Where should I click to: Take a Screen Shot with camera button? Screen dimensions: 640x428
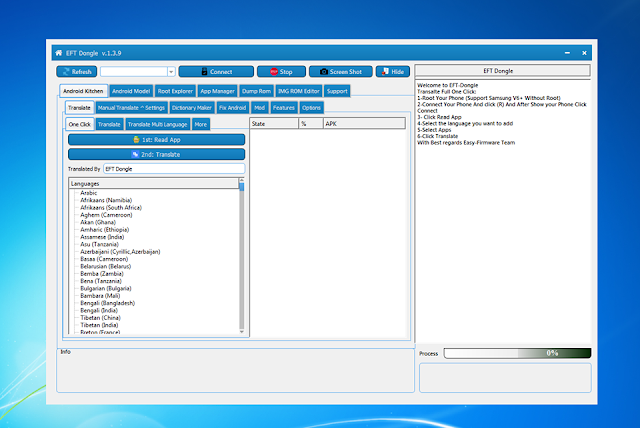341,72
